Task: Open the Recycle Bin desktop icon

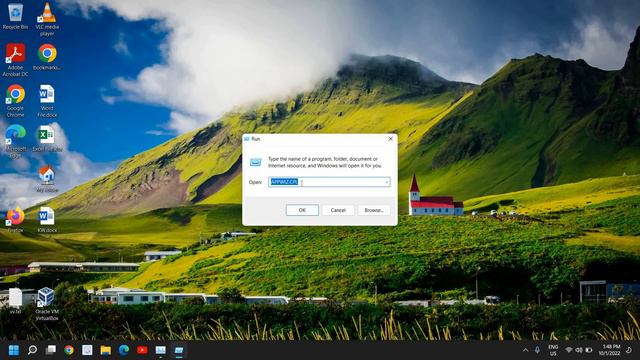Action: click(x=16, y=16)
